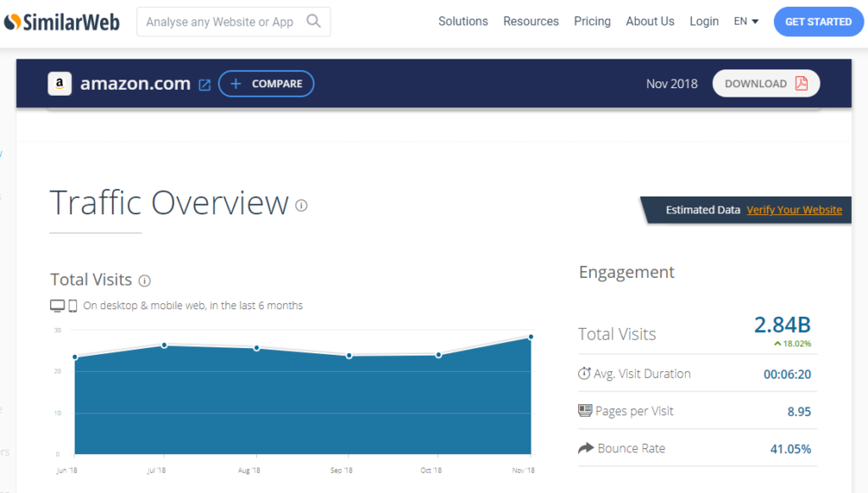Click the Bounce Rate arrow icon

tap(586, 448)
